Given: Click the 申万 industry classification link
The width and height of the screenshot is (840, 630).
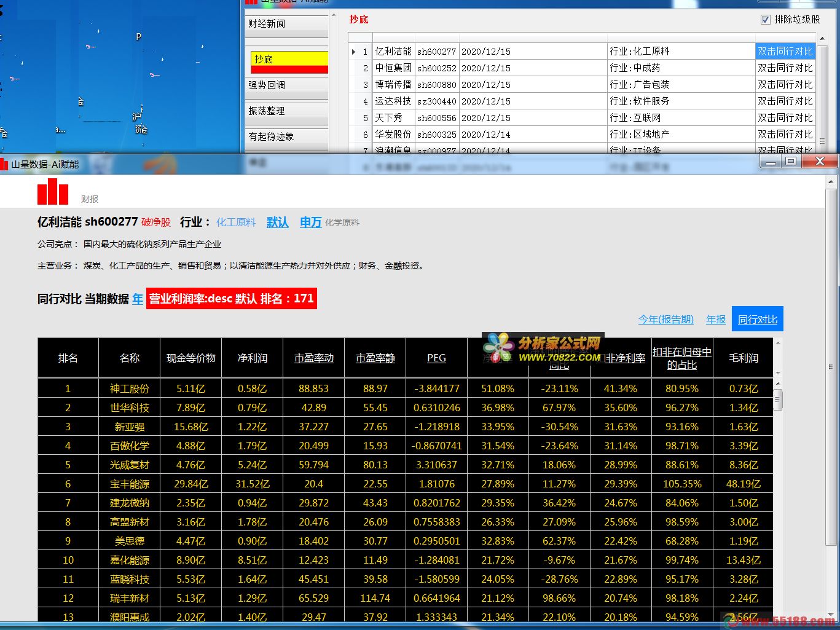Looking at the screenshot, I should pos(311,222).
